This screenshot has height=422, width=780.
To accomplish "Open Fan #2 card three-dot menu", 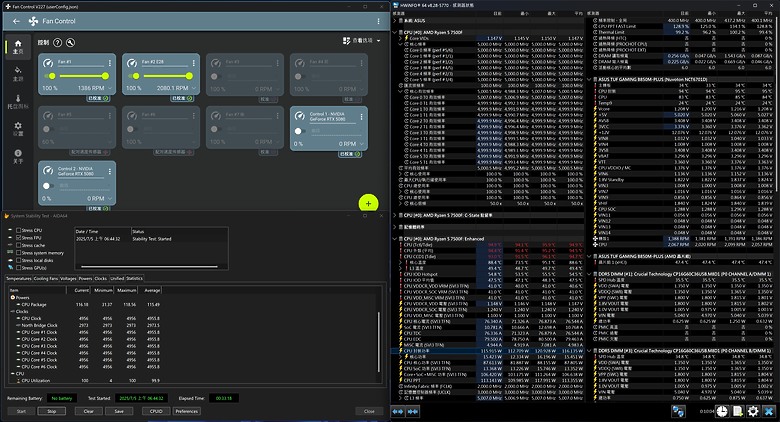I will click(x=194, y=63).
